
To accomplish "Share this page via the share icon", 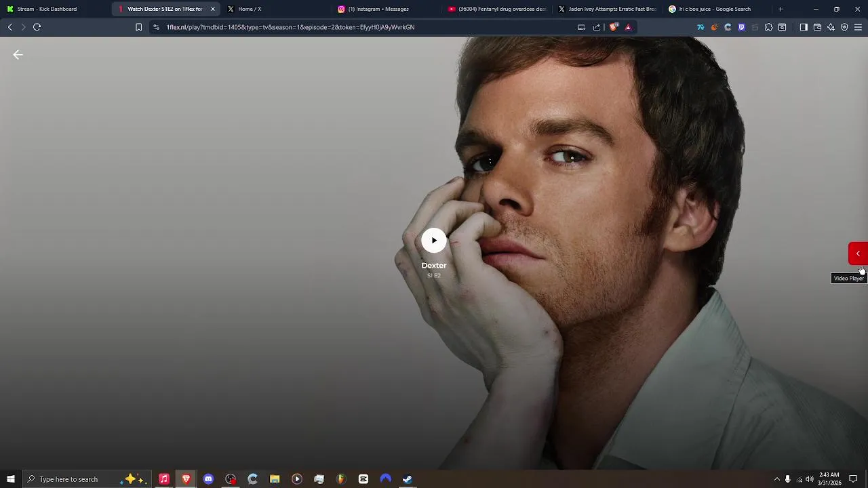I will (597, 27).
